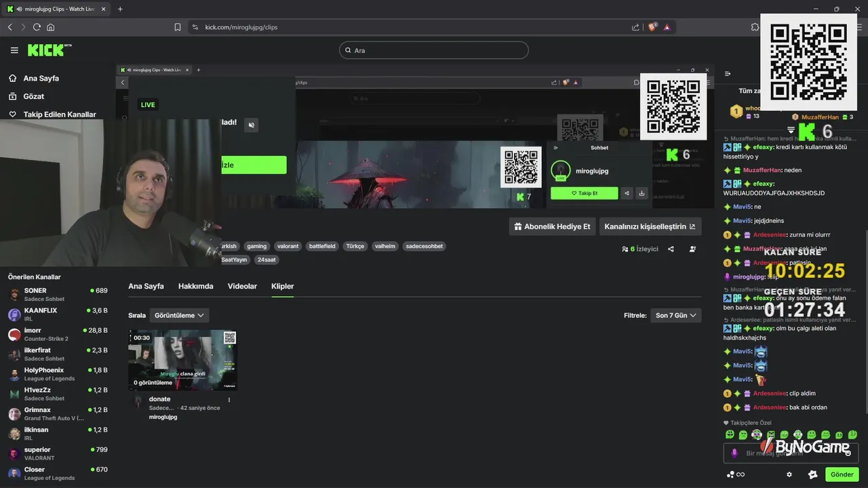Open the Son 7 Gün filter dropdown
Viewport: 868px width, 488px height.
click(x=675, y=315)
